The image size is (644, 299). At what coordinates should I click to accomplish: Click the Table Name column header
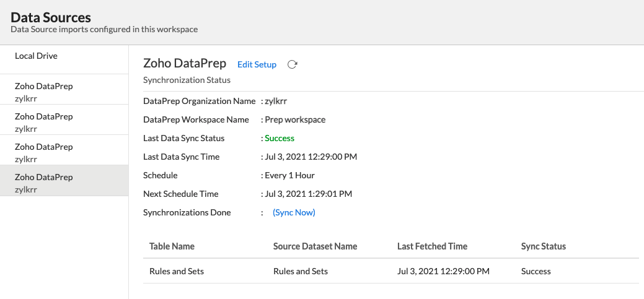coord(172,246)
